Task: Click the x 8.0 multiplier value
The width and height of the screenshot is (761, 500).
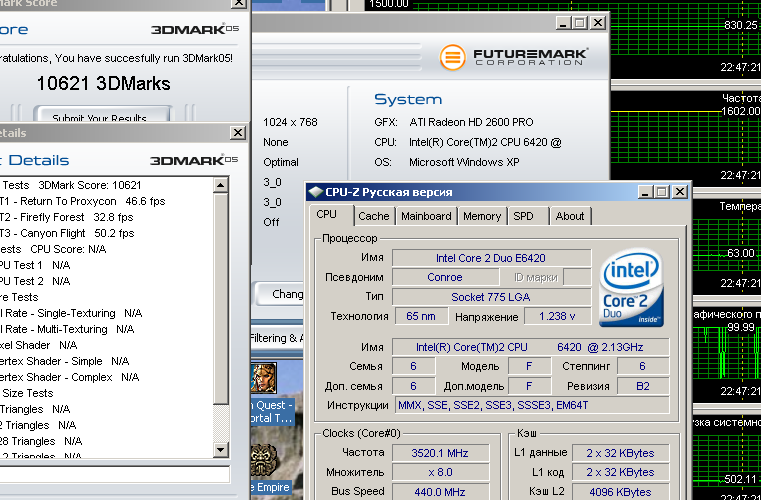Action: [x=440, y=472]
